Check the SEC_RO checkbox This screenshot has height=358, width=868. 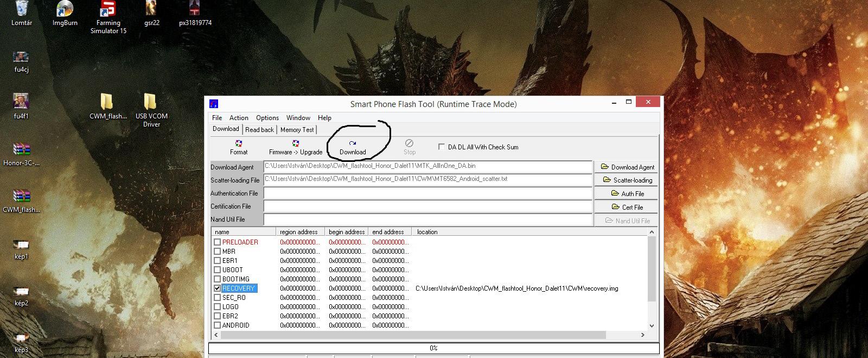tap(218, 298)
